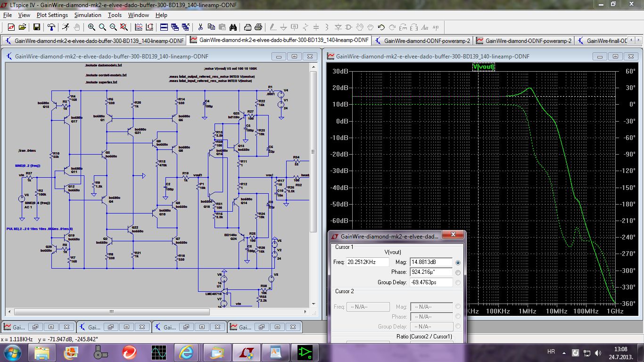Click the Undo arrow icon
Image resolution: width=644 pixels, height=362 pixels.
pos(381,27)
